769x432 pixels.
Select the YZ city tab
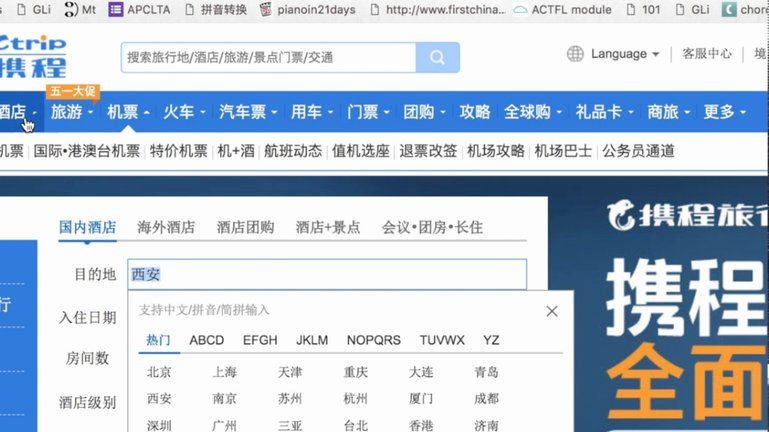[x=491, y=340]
